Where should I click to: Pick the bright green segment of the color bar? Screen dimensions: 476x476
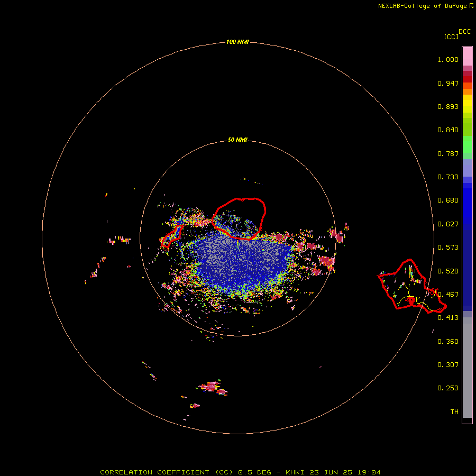(467, 144)
